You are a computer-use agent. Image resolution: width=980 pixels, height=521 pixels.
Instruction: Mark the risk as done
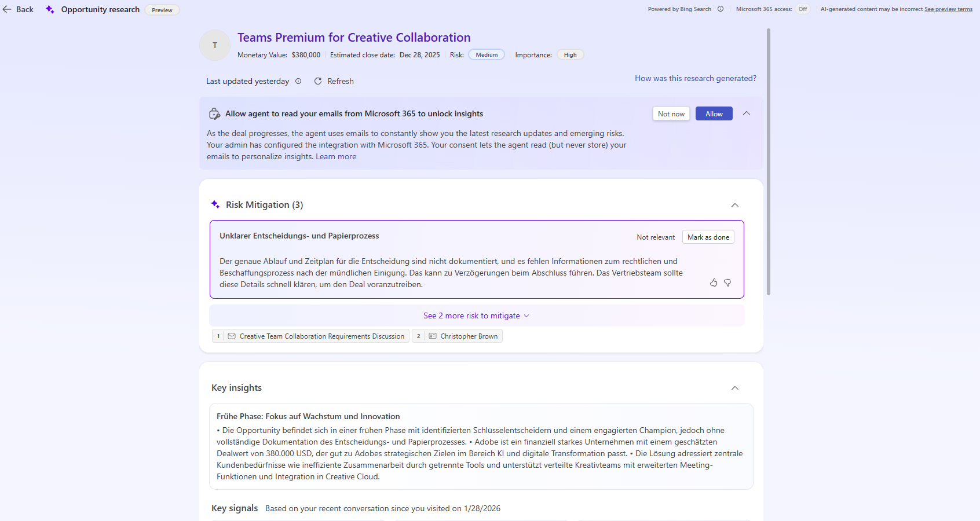click(708, 237)
